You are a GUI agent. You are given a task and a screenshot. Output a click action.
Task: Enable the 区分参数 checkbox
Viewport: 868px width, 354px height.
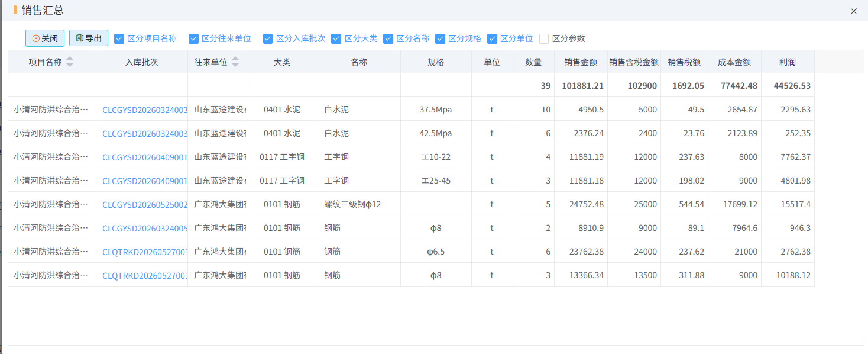(544, 38)
